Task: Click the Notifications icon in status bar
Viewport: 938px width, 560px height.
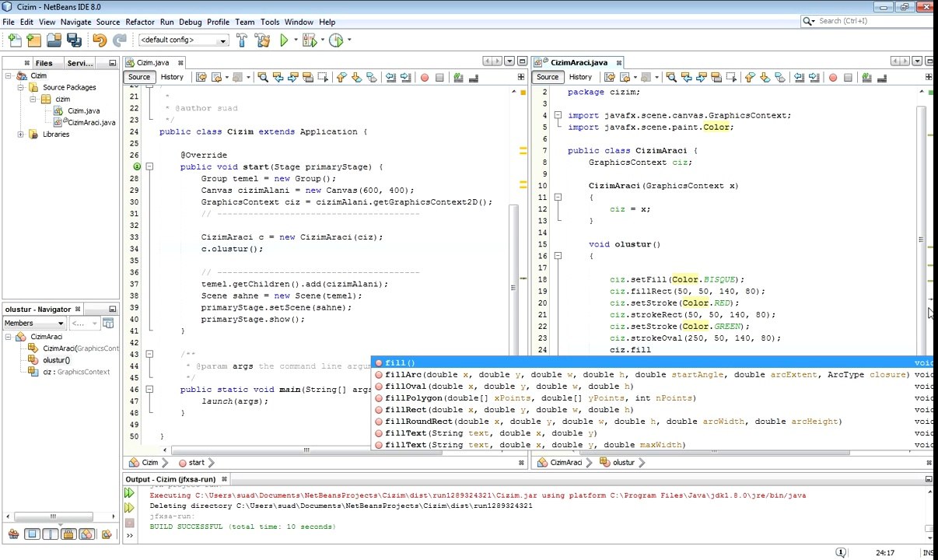Action: pos(841,552)
